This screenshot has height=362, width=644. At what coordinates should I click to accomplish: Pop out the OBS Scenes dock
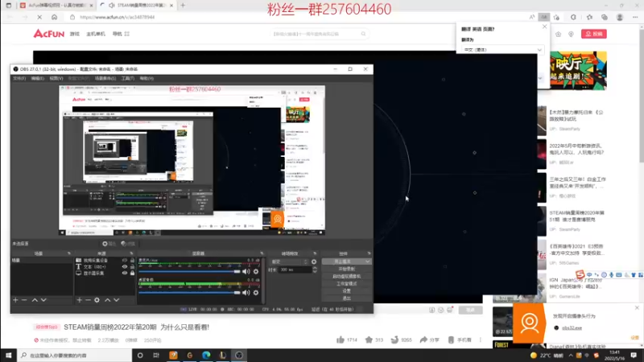(69, 253)
